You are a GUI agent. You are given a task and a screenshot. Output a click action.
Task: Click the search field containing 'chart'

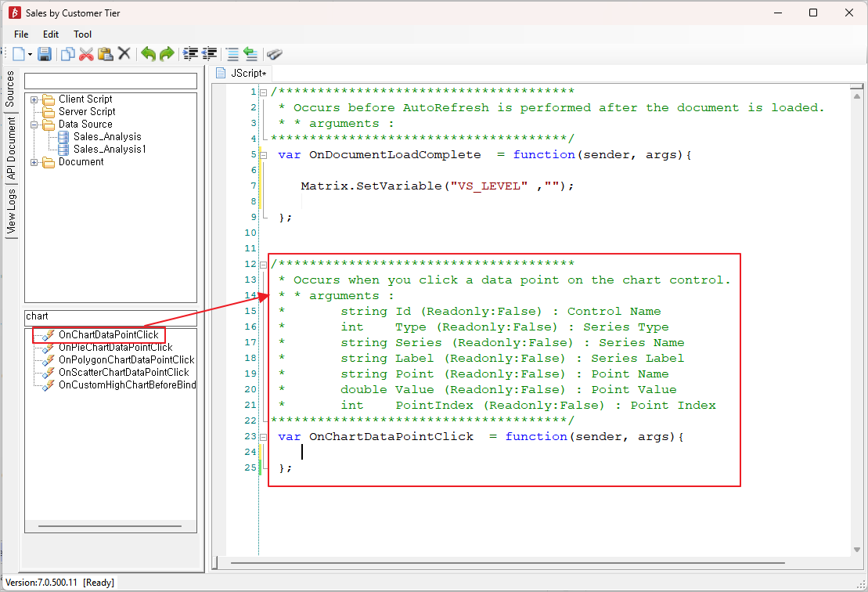click(110, 316)
